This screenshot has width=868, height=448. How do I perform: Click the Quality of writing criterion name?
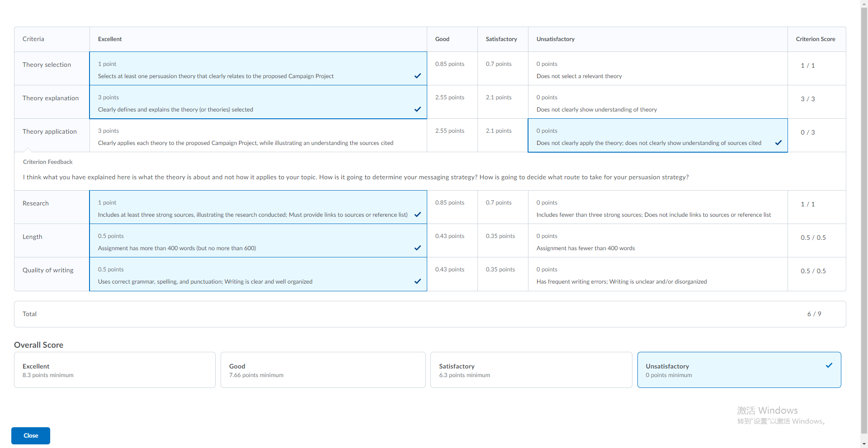click(x=48, y=270)
